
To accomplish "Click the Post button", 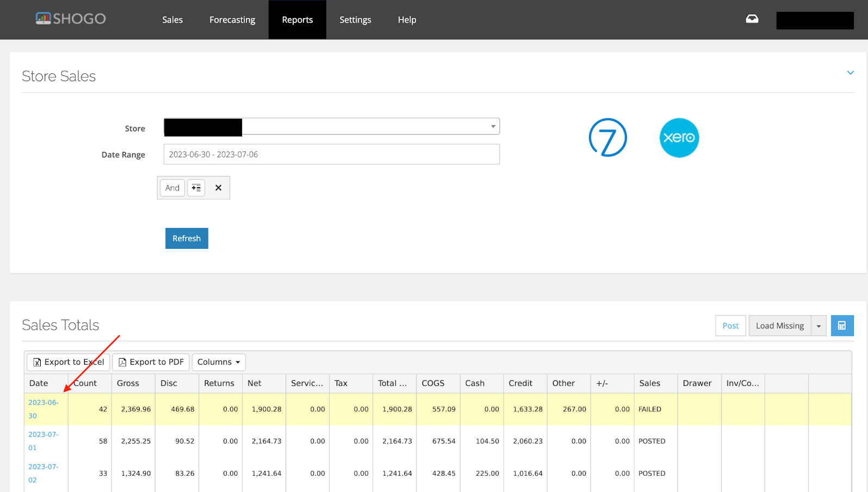I will point(730,325).
